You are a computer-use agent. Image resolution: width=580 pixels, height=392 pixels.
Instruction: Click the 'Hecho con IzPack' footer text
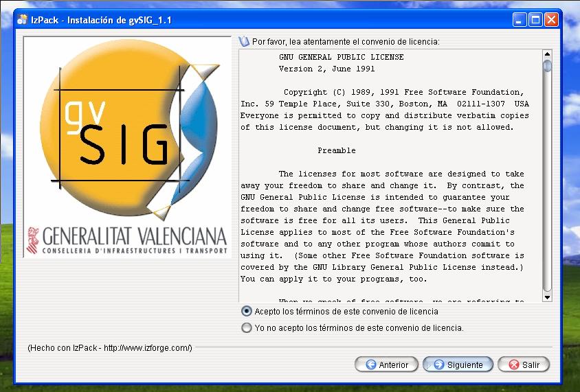pos(110,348)
